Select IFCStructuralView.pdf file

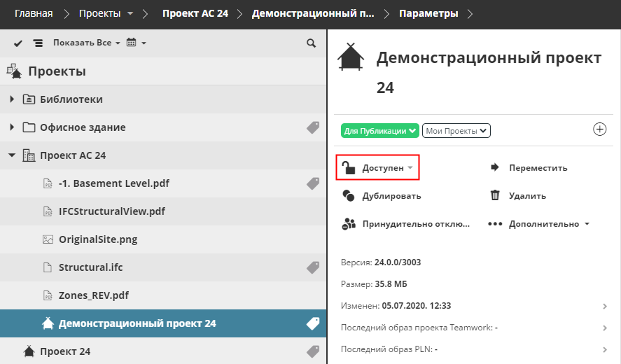tap(112, 211)
